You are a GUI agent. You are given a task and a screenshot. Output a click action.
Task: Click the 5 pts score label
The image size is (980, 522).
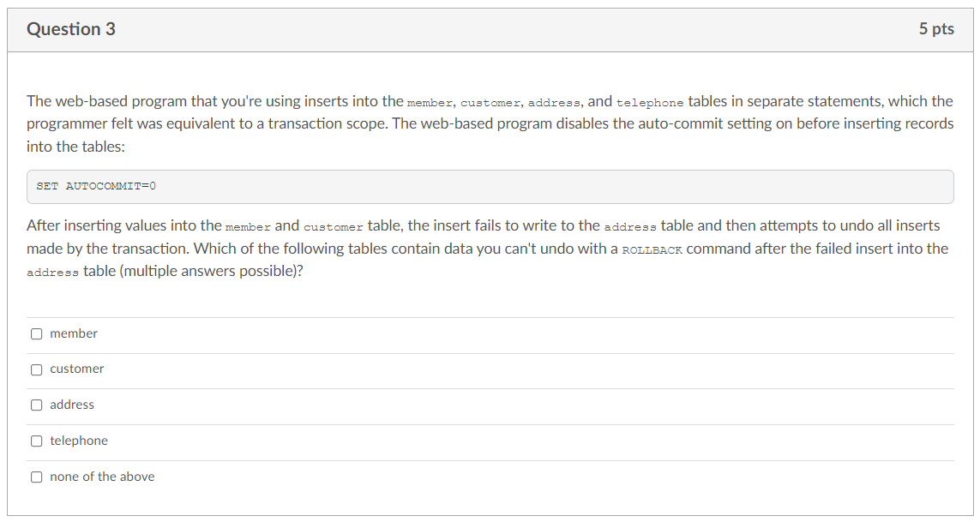point(936,29)
